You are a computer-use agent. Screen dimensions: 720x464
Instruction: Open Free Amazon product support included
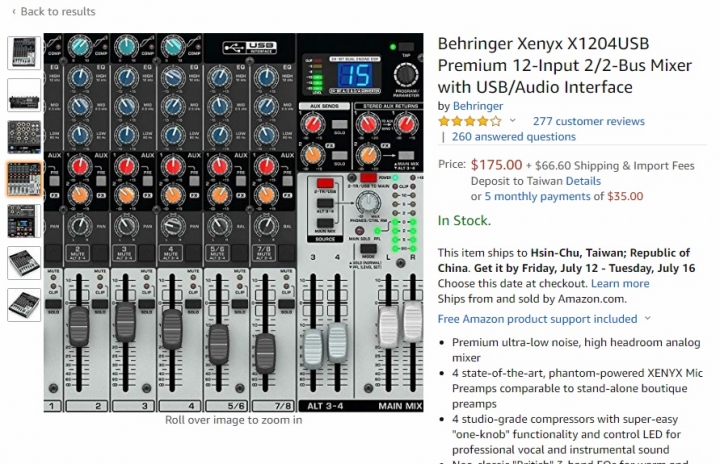click(537, 319)
